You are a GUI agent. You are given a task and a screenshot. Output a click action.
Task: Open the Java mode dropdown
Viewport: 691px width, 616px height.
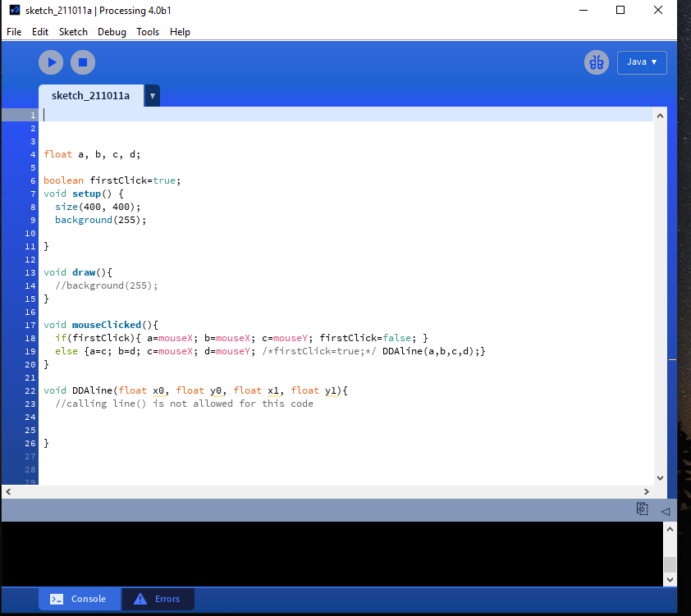[x=642, y=62]
